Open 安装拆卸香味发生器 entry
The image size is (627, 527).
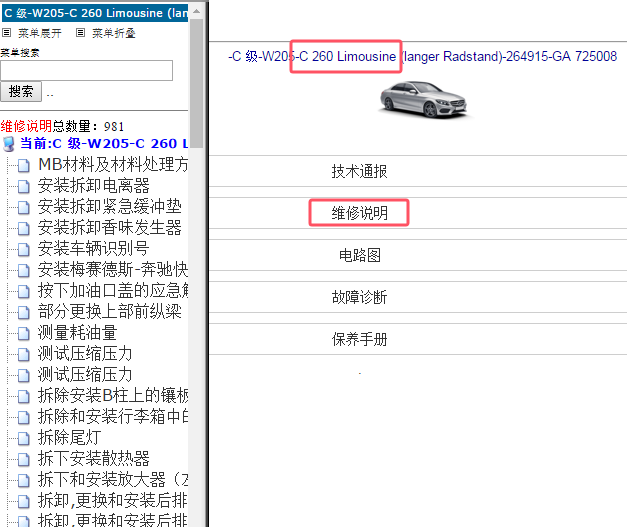coord(110,228)
